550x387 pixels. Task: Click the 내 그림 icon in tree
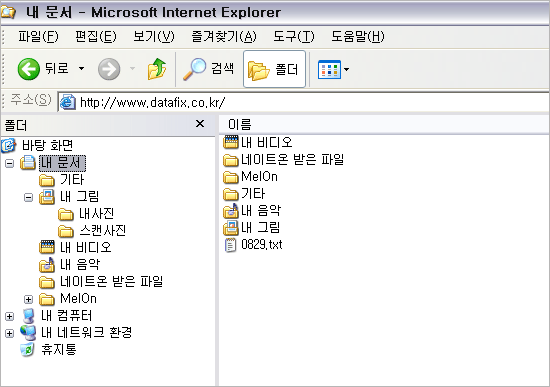[47, 197]
